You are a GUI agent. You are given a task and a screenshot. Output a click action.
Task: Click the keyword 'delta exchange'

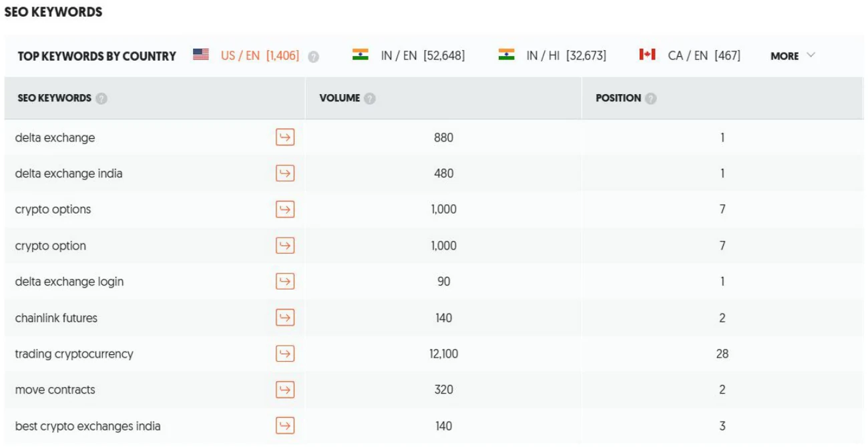55,137
